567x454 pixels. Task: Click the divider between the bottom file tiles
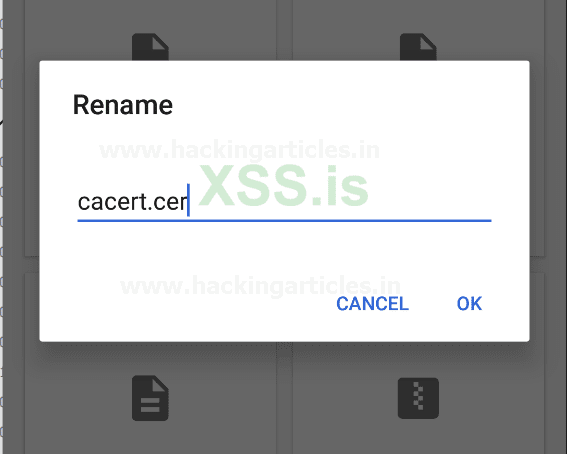[x=284, y=398]
